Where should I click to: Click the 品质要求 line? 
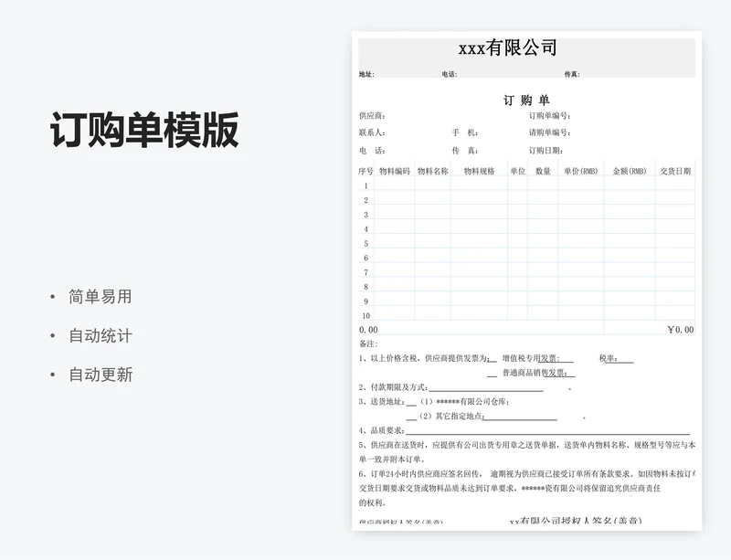coord(524,431)
